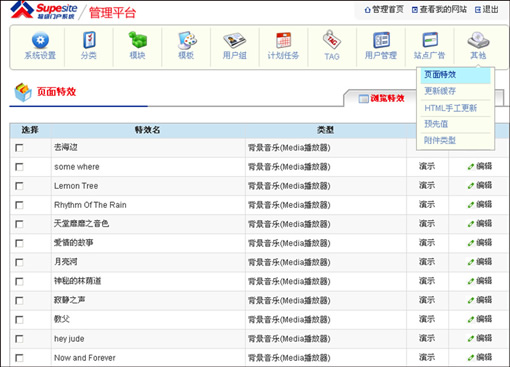The width and height of the screenshot is (510, 367).
Task: Click the 管理平台 title text
Action: point(112,13)
